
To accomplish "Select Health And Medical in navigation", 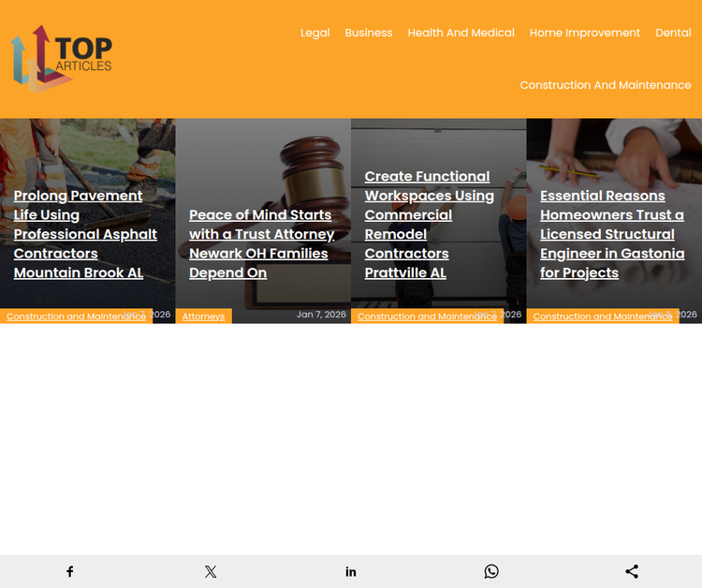I will [x=461, y=33].
